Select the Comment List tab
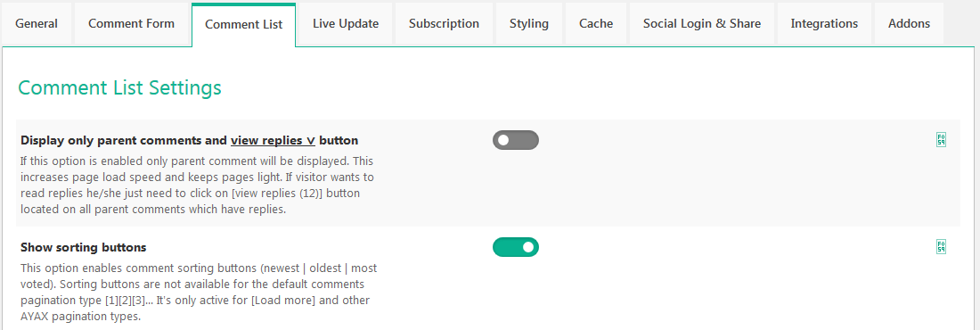980x330 pixels. point(244,24)
